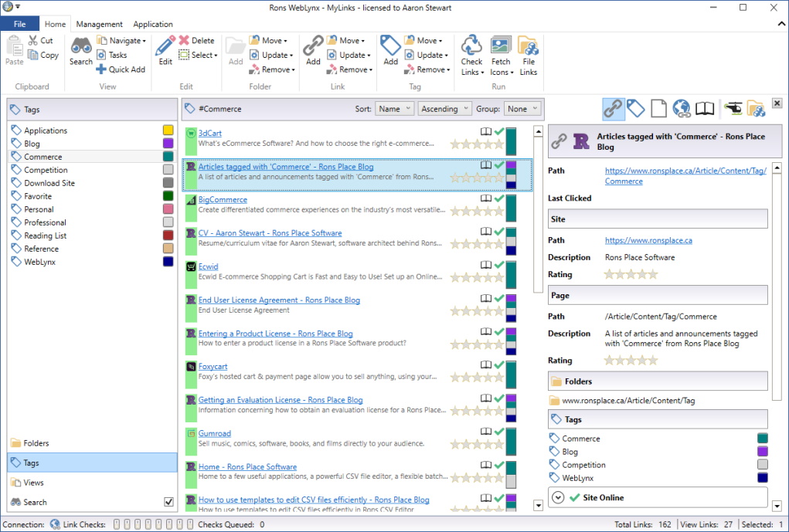Screen dimensions: 789x532
Task: Open the Tasks view button
Action: click(x=112, y=55)
